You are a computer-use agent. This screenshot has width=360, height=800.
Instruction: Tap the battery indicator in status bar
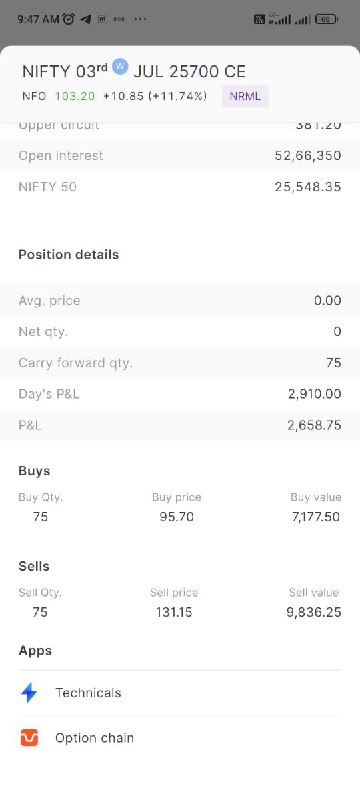[326, 19]
